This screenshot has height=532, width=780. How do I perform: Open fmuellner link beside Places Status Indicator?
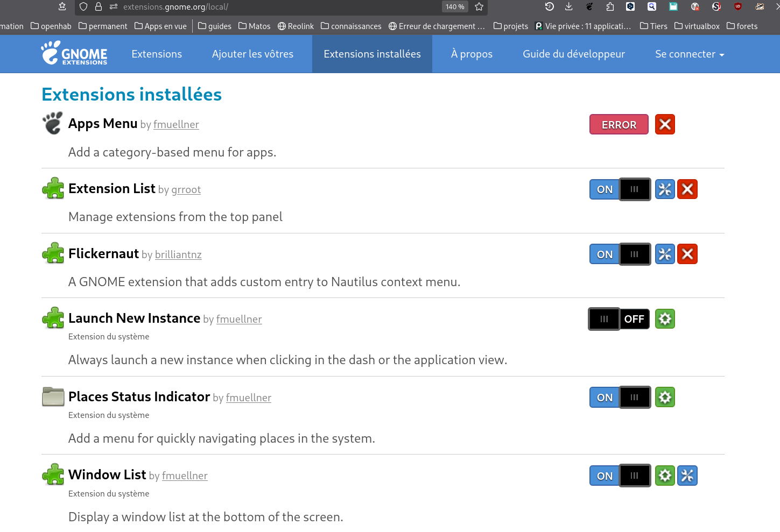[249, 398]
